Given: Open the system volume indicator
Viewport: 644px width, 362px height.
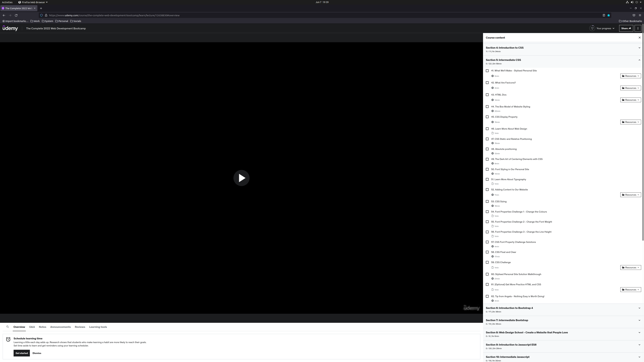Looking at the screenshot, I should click(x=632, y=2).
